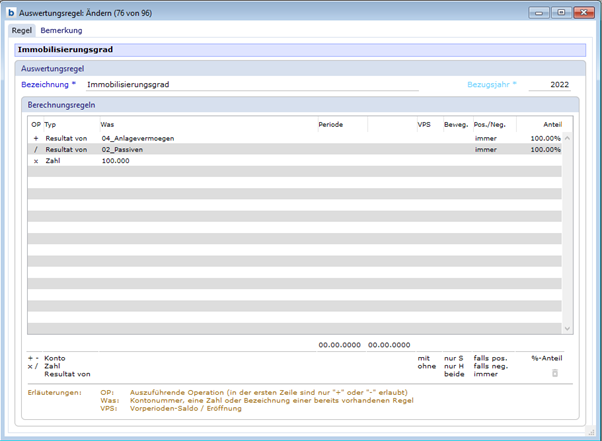Image resolution: width=602 pixels, height=441 pixels.
Task: Click the application logo icon in title bar
Action: (11, 12)
